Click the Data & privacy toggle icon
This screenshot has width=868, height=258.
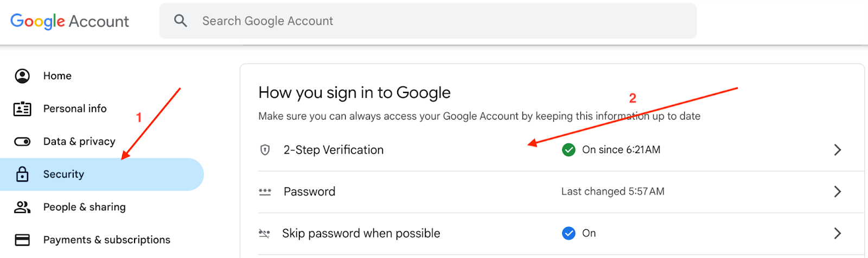pos(22,142)
